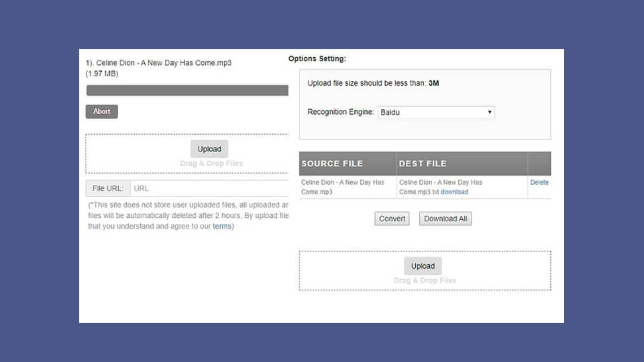Click the 3M file size limit text

coord(434,83)
